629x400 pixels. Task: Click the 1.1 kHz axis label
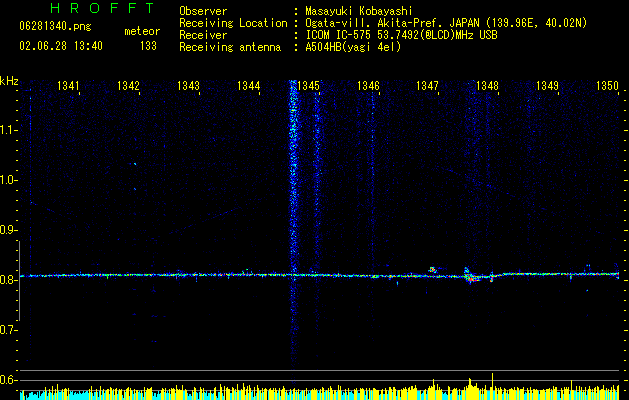tap(8, 130)
